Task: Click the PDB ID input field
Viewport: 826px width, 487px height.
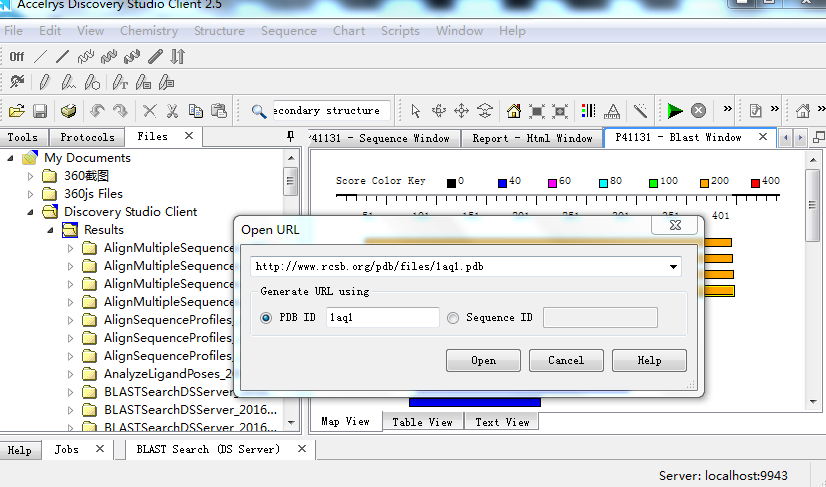Action: click(382, 317)
